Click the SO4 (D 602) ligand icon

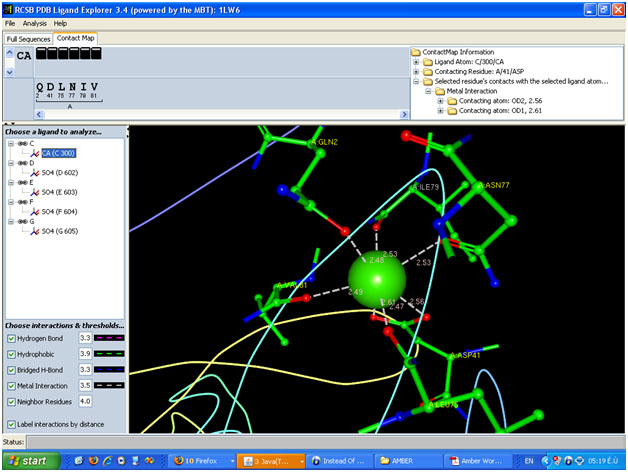[34, 173]
